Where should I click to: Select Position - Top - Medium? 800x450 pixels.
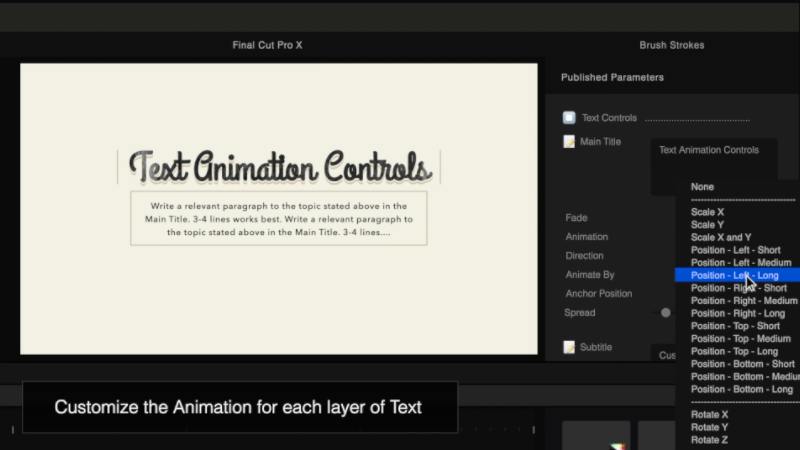click(x=741, y=339)
